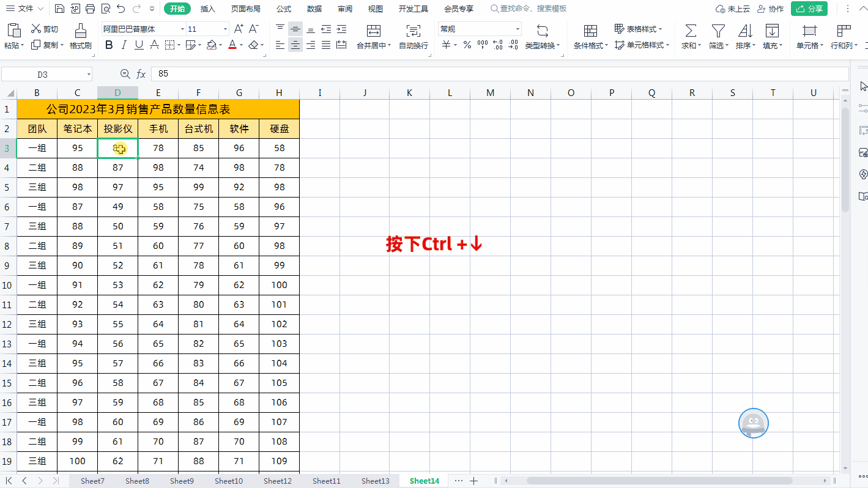
Task: Apply strikethrough formatting to the cell
Action: pos(154,45)
